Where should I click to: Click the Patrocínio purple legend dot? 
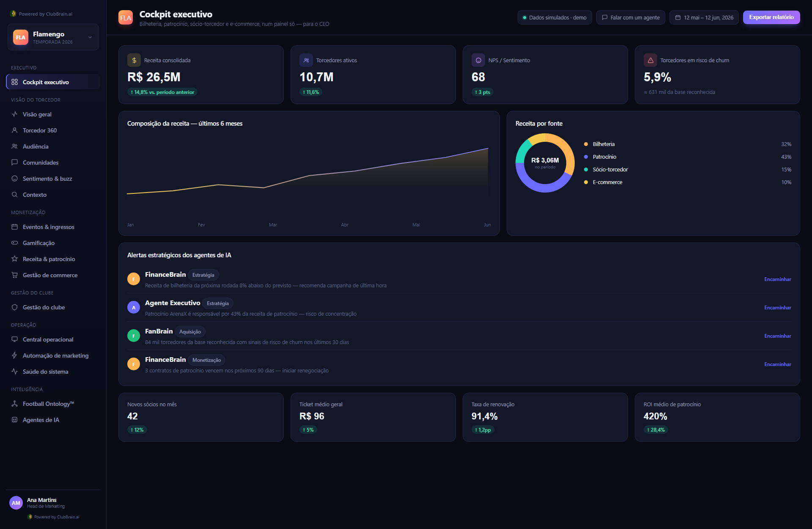click(x=586, y=157)
